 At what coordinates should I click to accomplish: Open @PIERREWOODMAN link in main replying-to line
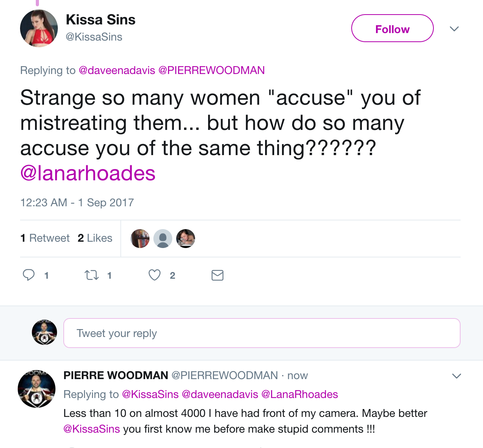(x=211, y=70)
